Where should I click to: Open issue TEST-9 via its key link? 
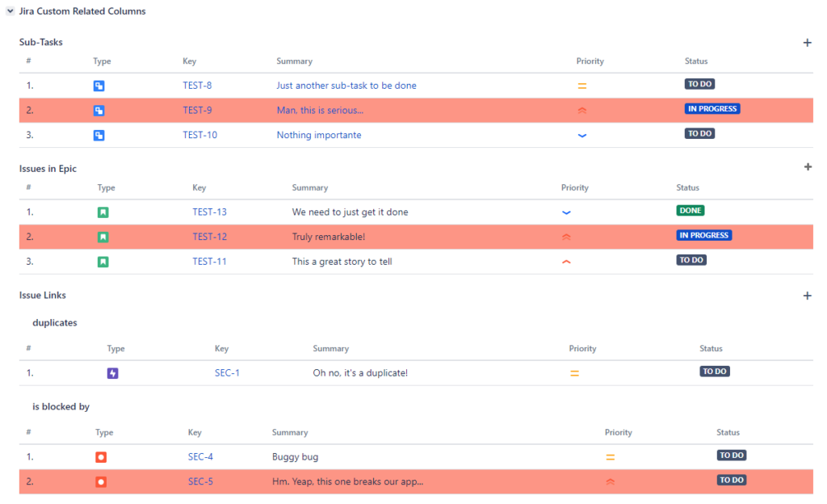click(x=197, y=110)
